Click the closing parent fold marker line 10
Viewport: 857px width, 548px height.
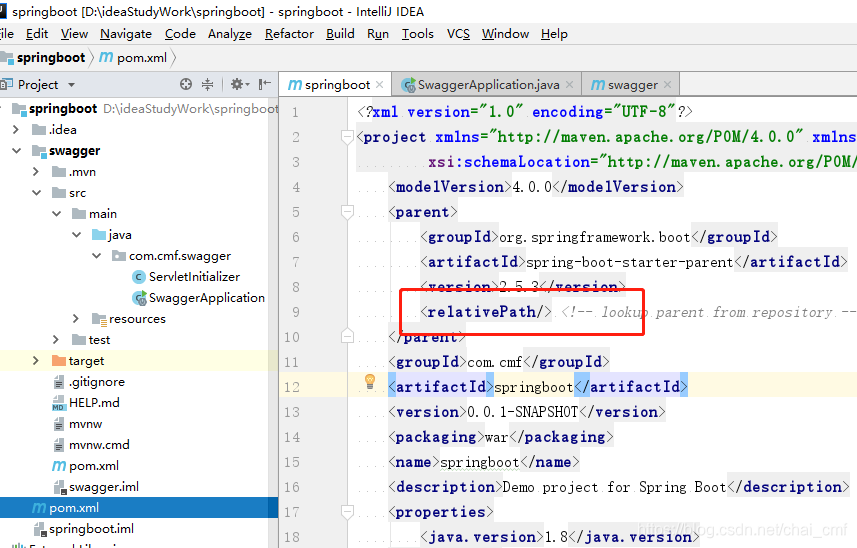pos(347,336)
